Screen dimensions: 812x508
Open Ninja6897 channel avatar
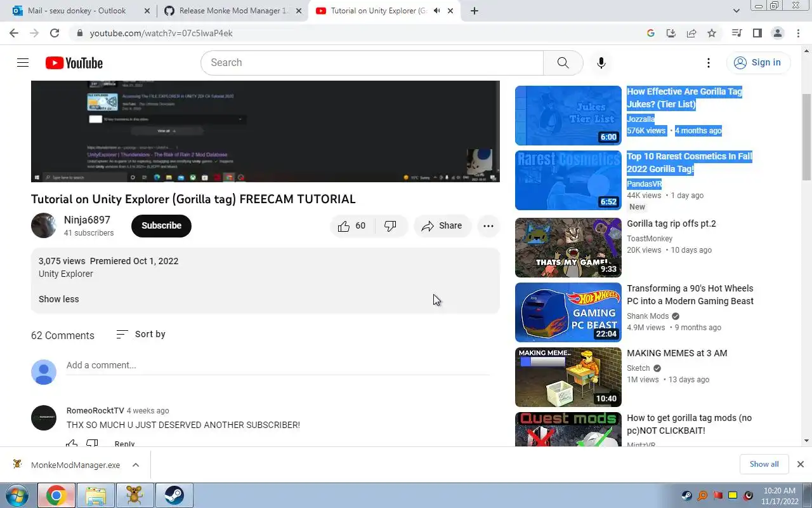[44, 225]
